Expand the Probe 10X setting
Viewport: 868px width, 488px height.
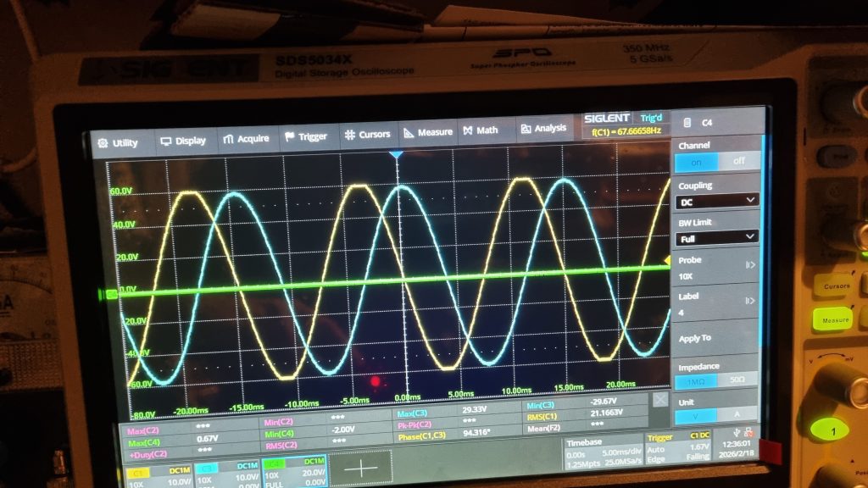[716, 270]
